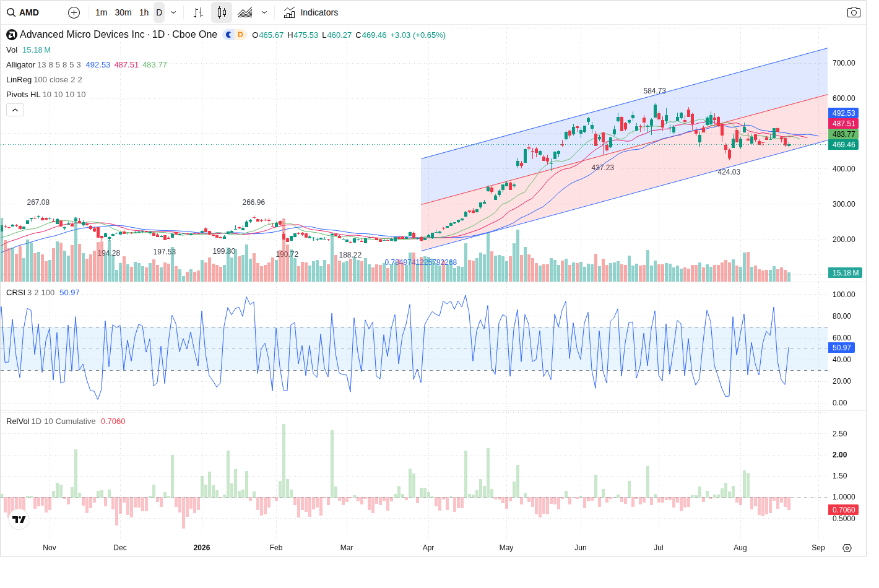Click the 469.46 last price label
This screenshot has width=879, height=588.
tap(843, 145)
